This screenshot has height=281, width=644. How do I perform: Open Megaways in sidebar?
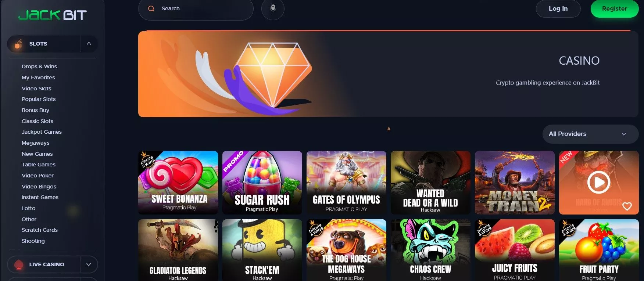pos(35,143)
